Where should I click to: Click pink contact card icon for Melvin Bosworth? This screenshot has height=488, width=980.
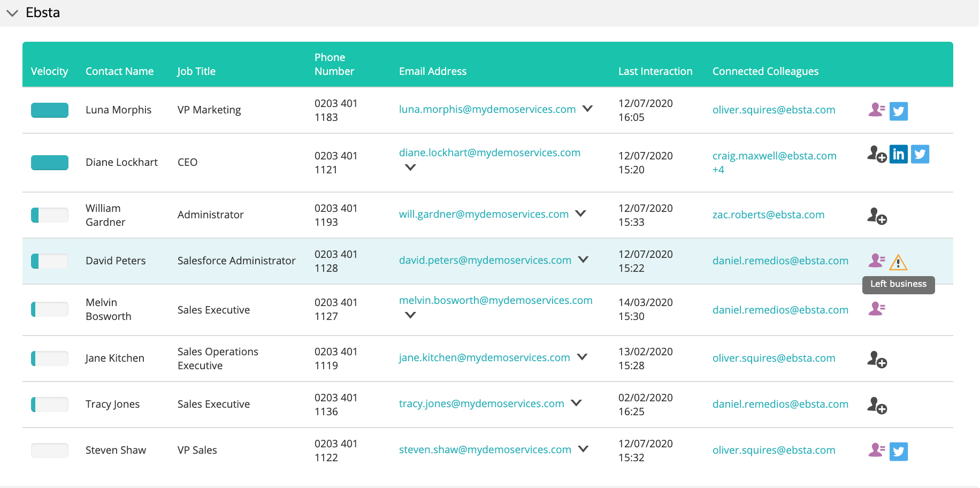click(876, 309)
